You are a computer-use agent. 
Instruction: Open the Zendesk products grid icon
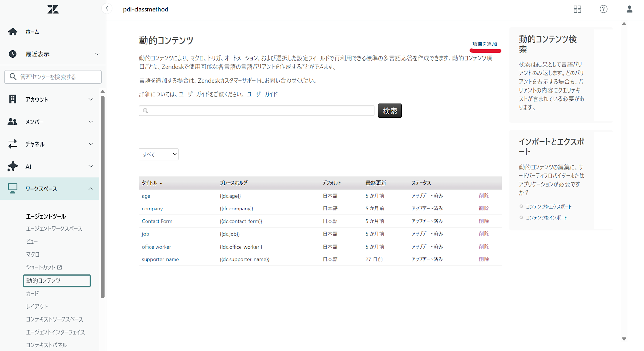[x=577, y=9]
